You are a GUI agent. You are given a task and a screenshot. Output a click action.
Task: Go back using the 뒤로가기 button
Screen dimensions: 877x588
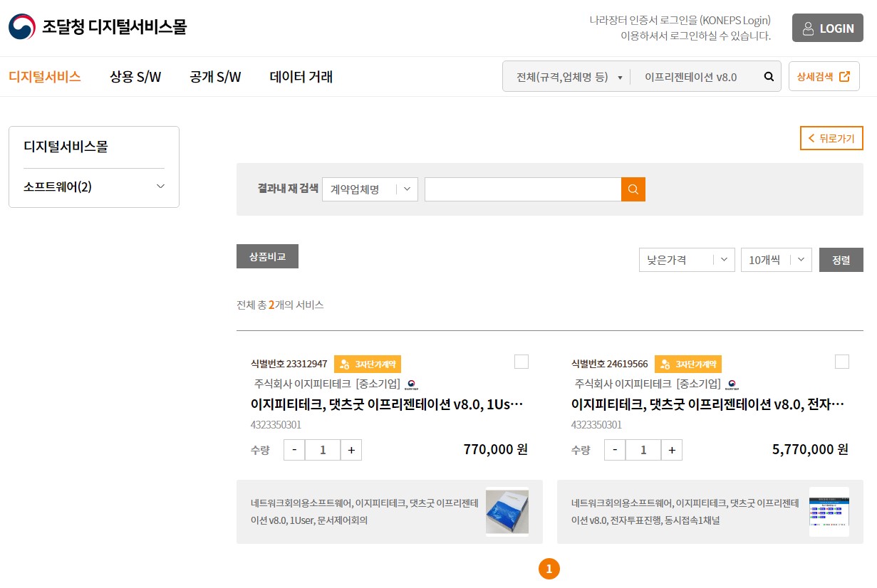pyautogui.click(x=831, y=138)
